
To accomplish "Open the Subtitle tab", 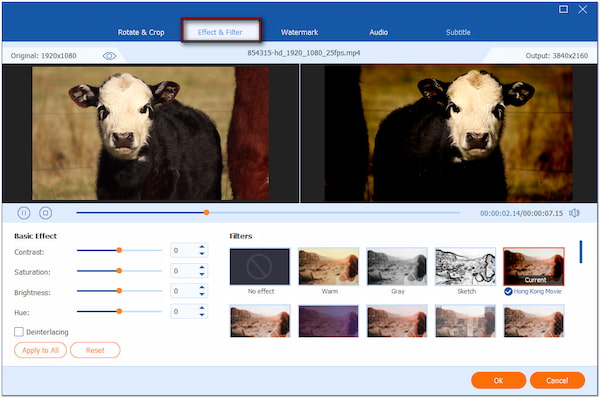I will pos(458,32).
